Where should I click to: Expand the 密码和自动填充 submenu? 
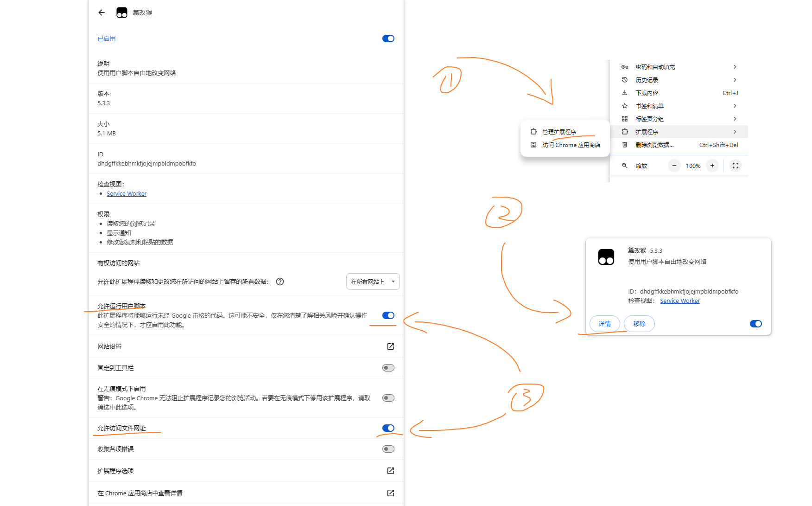coord(679,67)
